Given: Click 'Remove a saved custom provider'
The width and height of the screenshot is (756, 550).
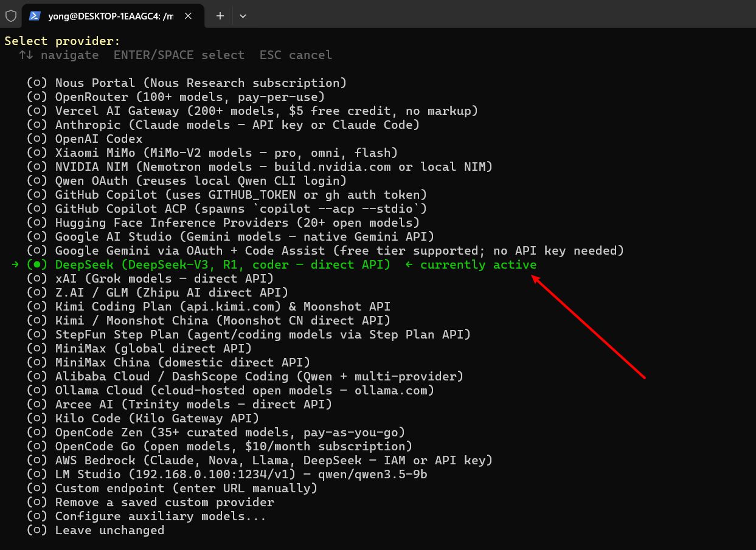Looking at the screenshot, I should (x=165, y=502).
